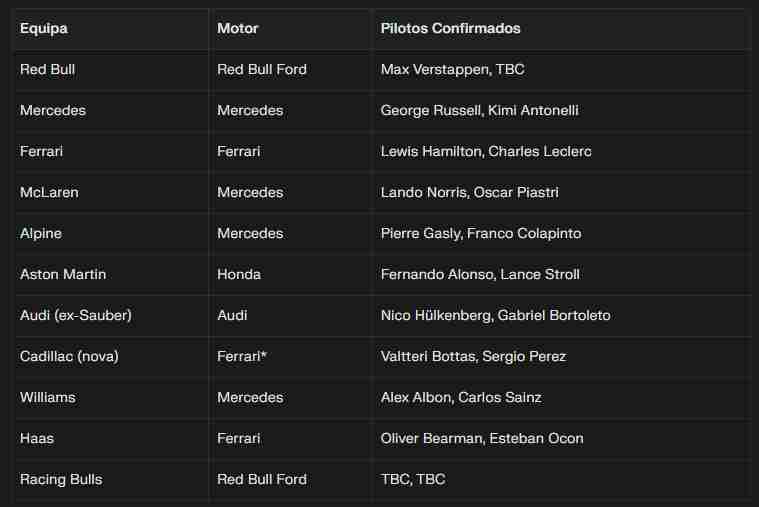Viewport: 759px width, 507px height.
Task: Select the Alpine team cell
Action: pyautogui.click(x=41, y=234)
